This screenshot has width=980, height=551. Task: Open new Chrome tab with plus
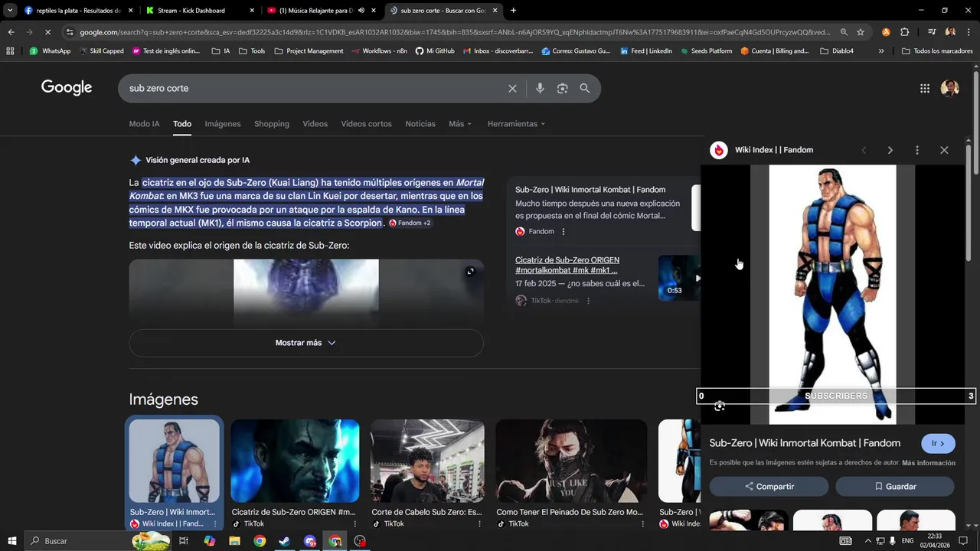click(x=513, y=11)
